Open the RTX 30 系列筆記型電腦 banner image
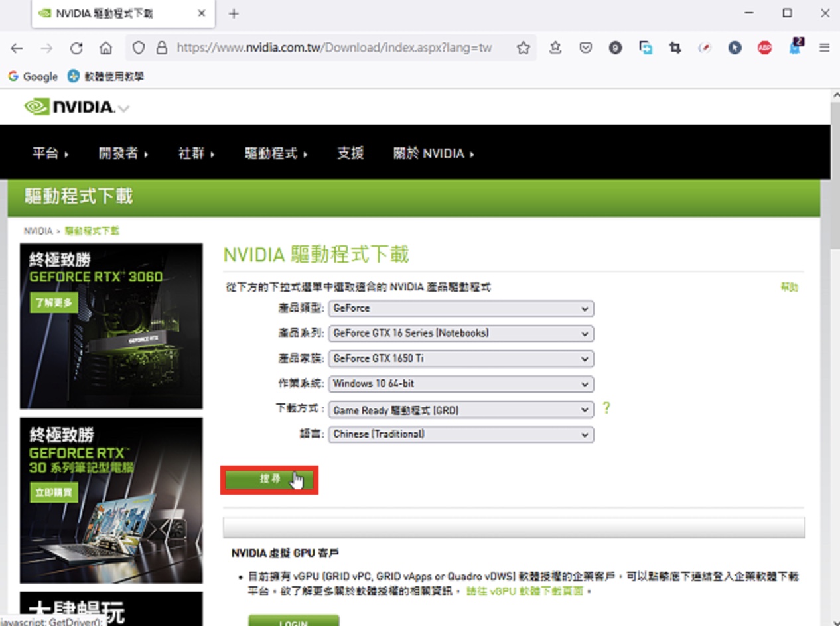The width and height of the screenshot is (840, 626). tap(111, 500)
